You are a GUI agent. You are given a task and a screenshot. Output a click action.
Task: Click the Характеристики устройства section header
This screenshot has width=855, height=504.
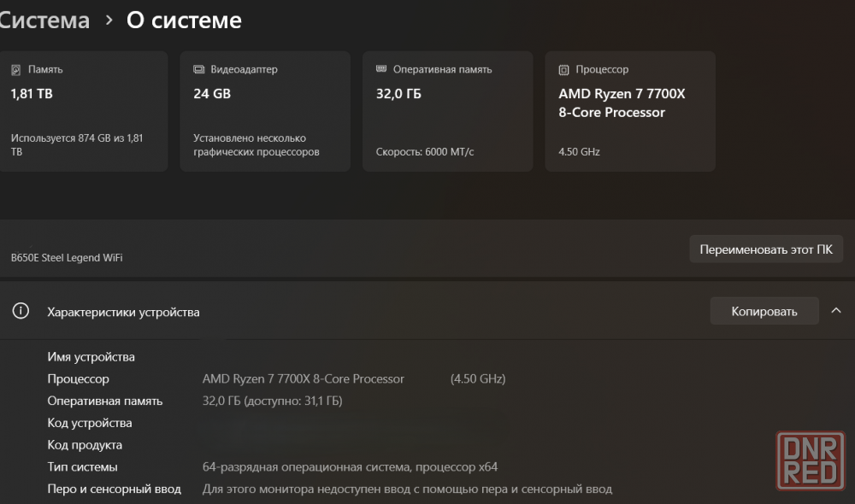pos(123,312)
